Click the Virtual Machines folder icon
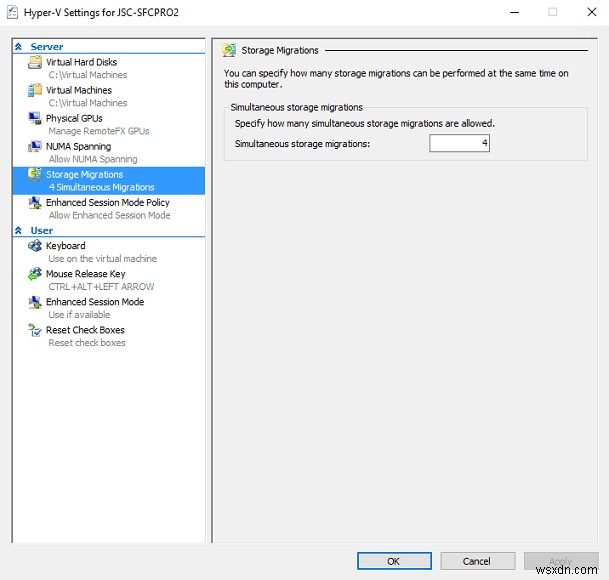Screen dimensions: 609x580 [35, 90]
